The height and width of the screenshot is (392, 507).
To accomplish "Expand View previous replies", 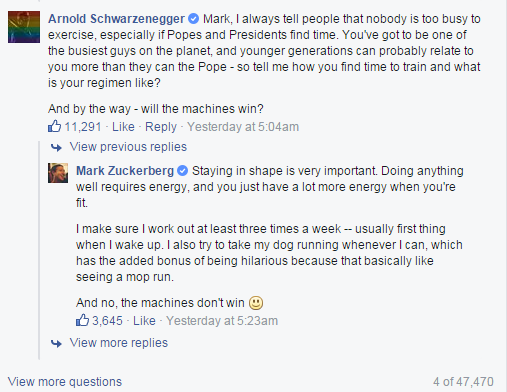I will point(128,147).
